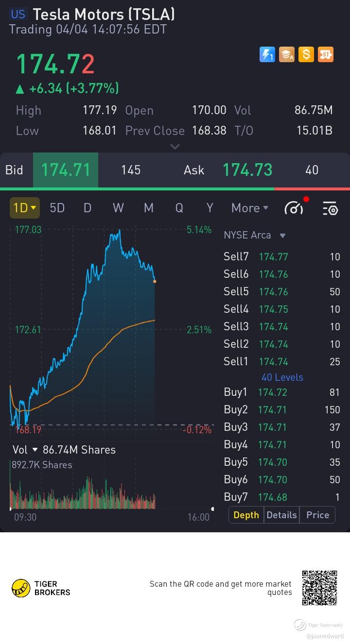Tap the ask price 174.73

pos(247,170)
